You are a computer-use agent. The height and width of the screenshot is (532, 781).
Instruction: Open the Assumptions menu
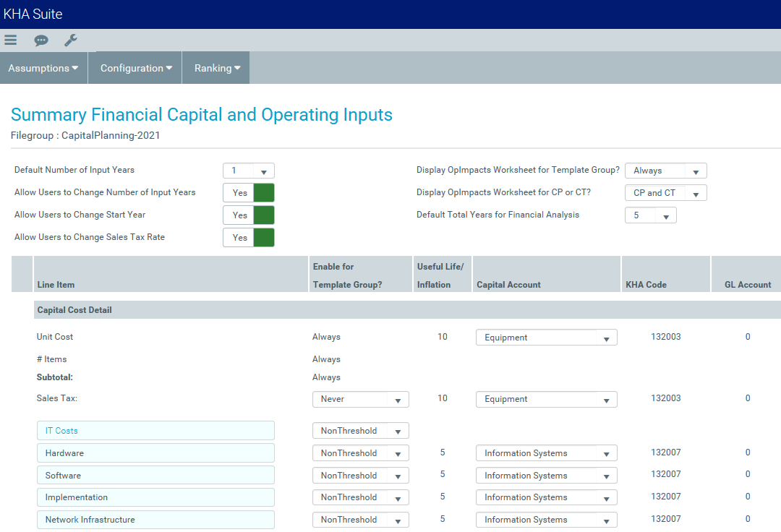click(43, 68)
